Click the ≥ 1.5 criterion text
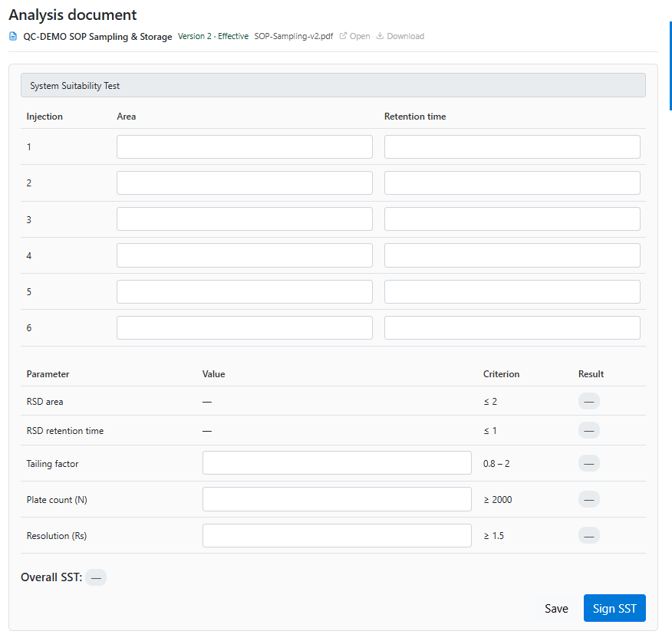 (x=494, y=536)
